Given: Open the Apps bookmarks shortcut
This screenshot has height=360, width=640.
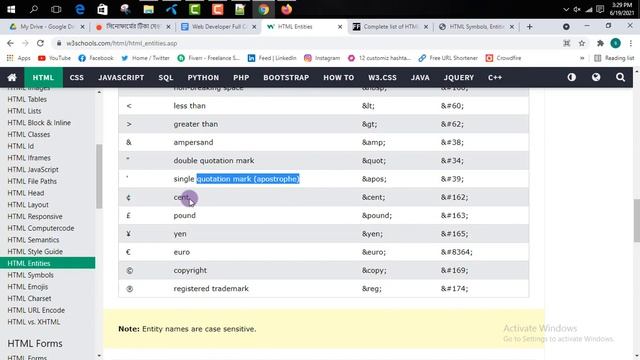Looking at the screenshot, I should tap(18, 58).
